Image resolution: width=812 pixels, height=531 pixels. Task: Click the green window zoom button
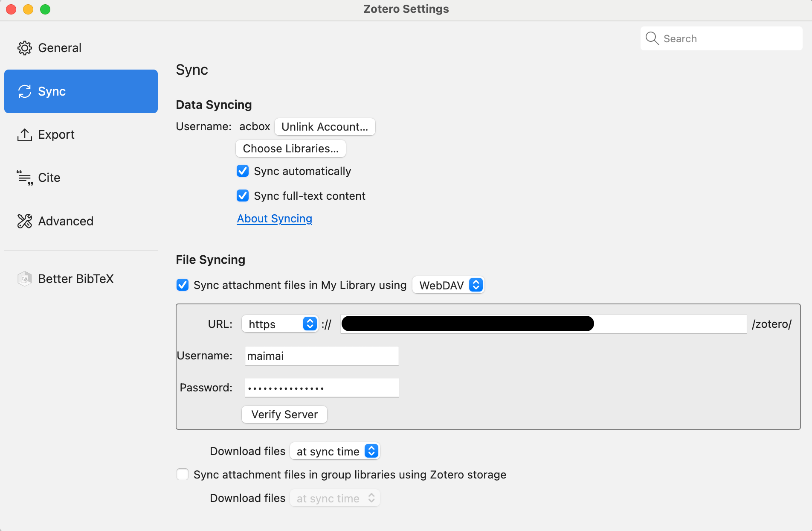click(x=45, y=9)
